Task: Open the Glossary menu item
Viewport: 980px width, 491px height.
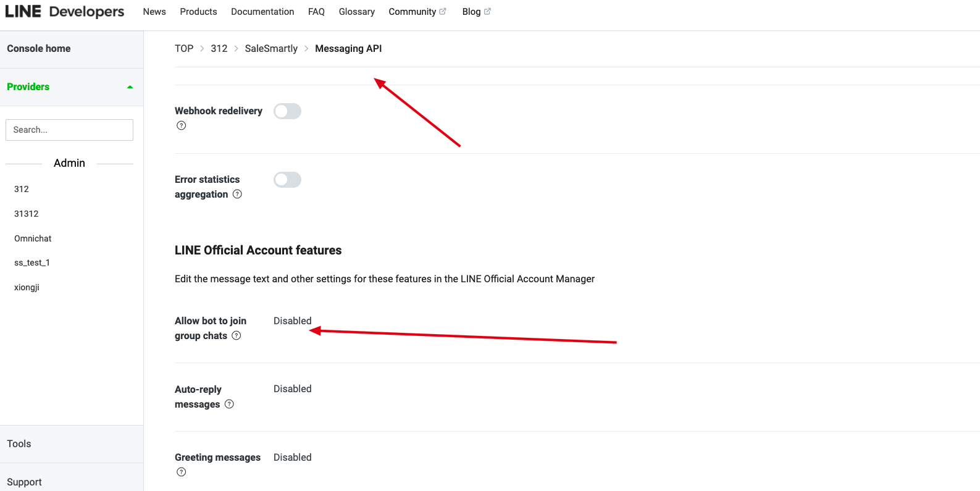Action: coord(356,12)
